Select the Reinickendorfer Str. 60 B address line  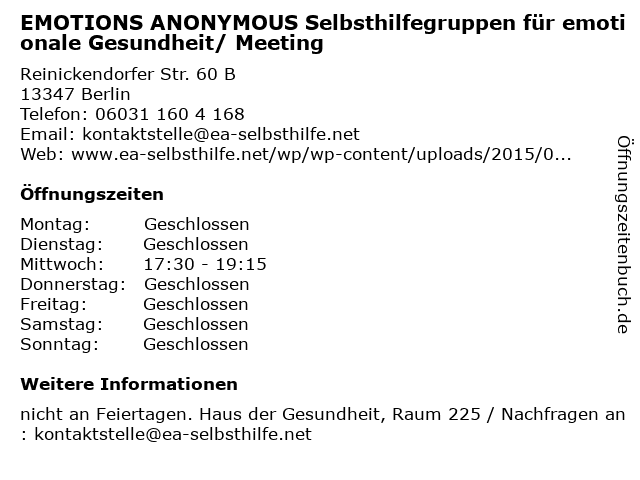click(x=128, y=74)
